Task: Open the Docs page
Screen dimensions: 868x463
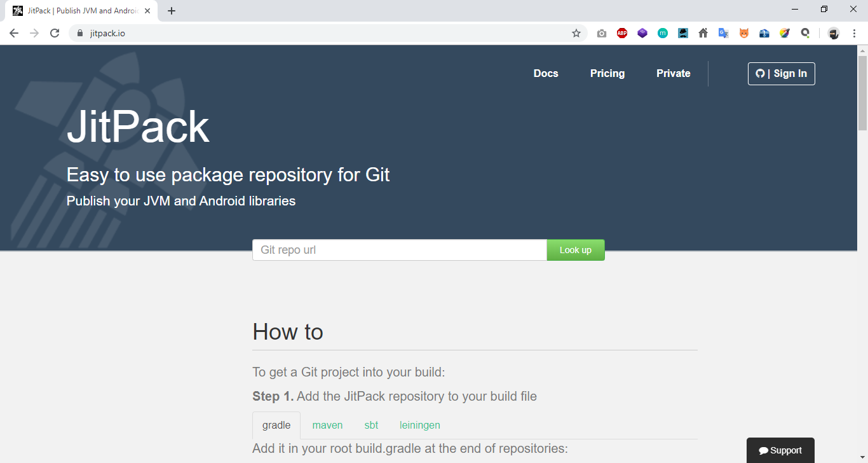Action: (546, 73)
